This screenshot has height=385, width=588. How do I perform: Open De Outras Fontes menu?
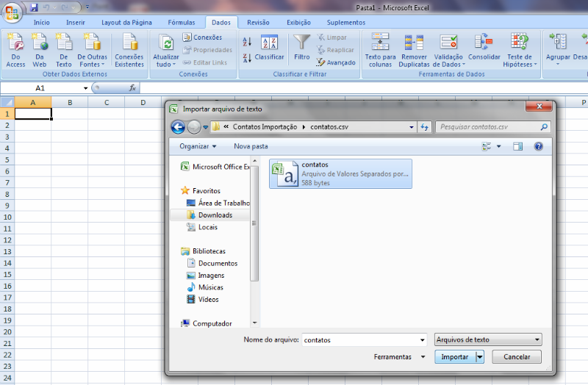(x=93, y=50)
